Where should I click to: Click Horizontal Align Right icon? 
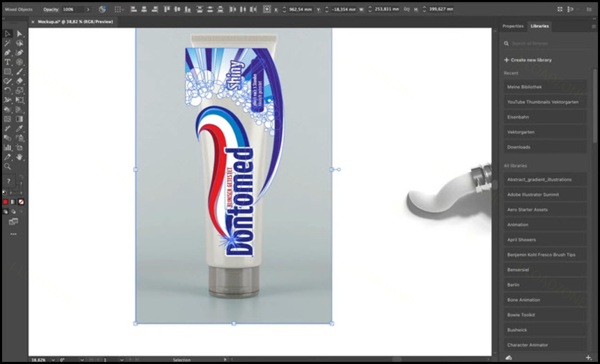pyautogui.click(x=154, y=9)
